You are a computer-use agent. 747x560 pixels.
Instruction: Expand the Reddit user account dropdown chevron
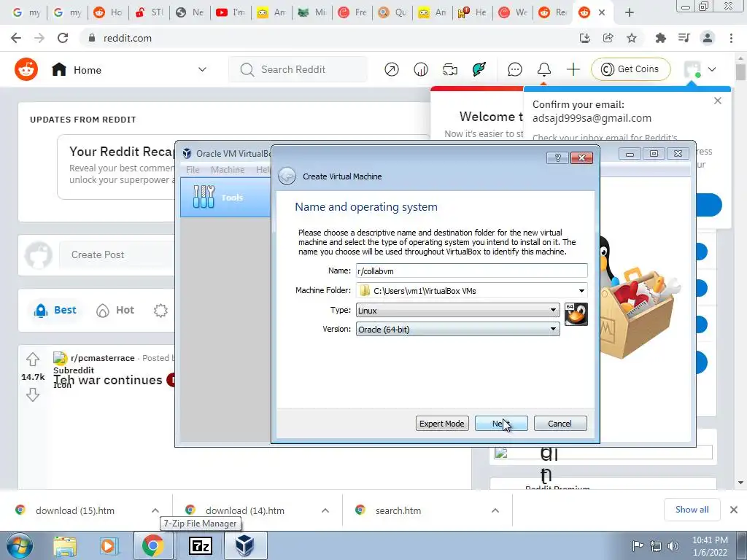(x=712, y=69)
